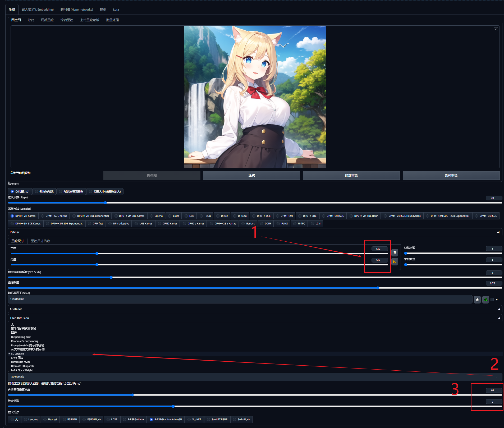Choose Lanczos upscaler
Viewport: 504px width, 428px height.
pyautogui.click(x=31, y=420)
